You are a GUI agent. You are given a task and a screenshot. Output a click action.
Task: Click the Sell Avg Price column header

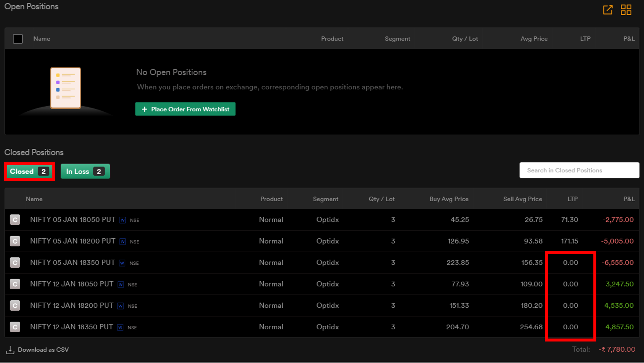[x=522, y=199]
